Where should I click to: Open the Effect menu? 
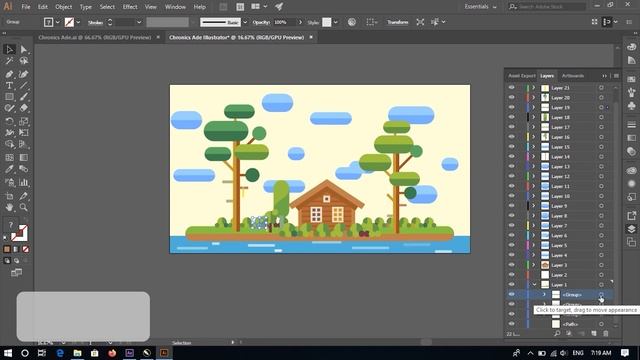(x=130, y=7)
